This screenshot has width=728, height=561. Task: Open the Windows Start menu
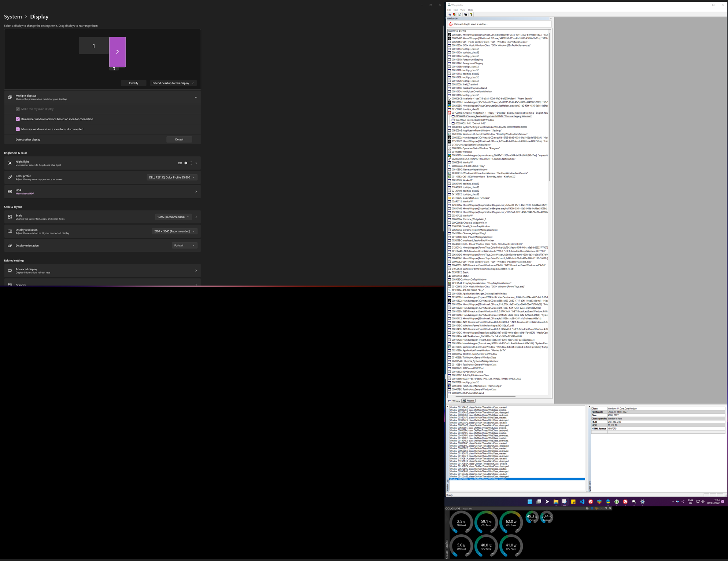[529, 502]
